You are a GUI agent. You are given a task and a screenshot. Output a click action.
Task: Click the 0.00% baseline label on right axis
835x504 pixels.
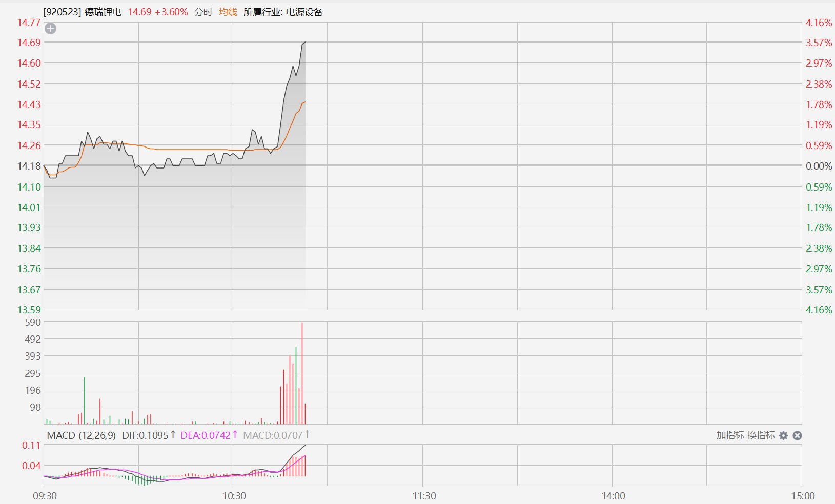click(819, 166)
